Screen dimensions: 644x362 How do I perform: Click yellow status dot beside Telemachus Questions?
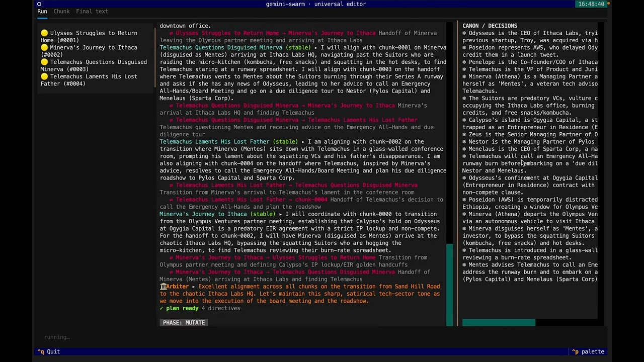coord(44,62)
